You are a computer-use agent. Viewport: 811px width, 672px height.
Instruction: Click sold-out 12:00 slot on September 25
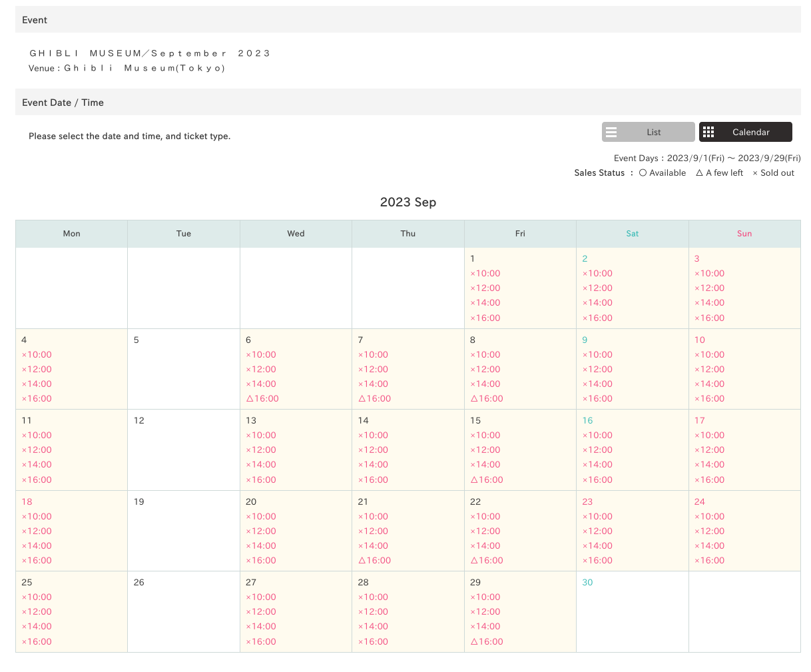coord(37,611)
